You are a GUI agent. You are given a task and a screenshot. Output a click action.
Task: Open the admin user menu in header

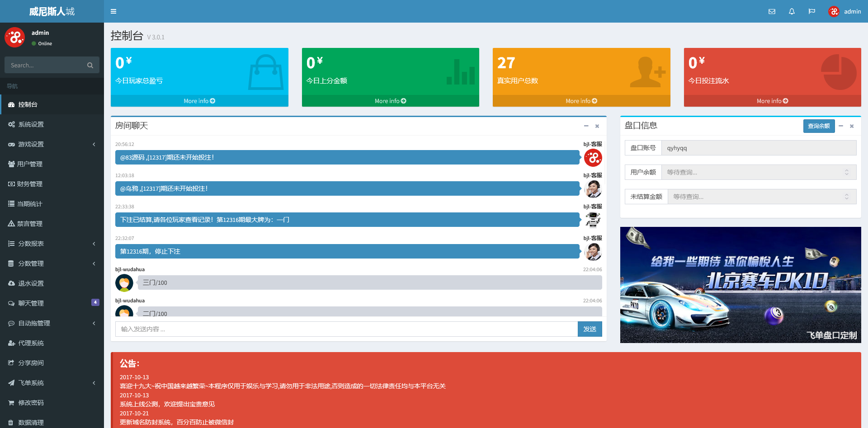(844, 11)
